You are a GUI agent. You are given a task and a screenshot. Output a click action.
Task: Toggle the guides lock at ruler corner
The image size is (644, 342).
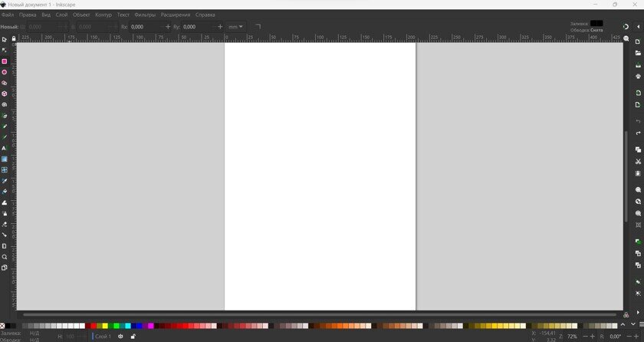[14, 38]
